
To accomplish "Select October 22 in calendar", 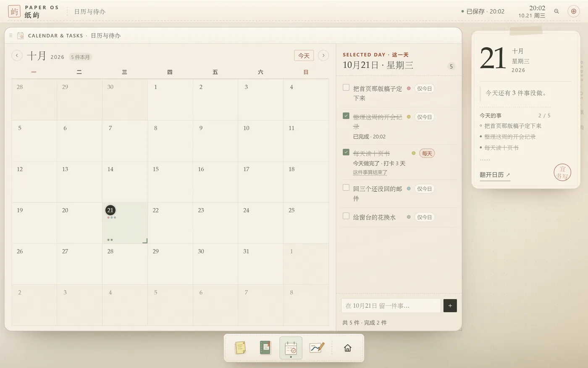I will [x=170, y=223].
